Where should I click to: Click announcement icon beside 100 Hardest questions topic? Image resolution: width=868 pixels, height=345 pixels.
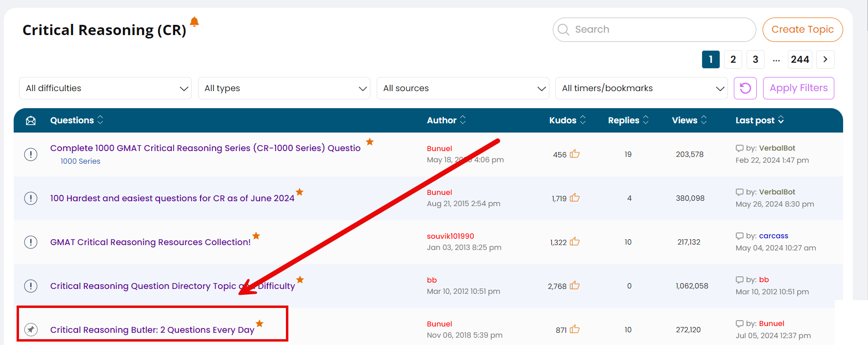point(31,198)
